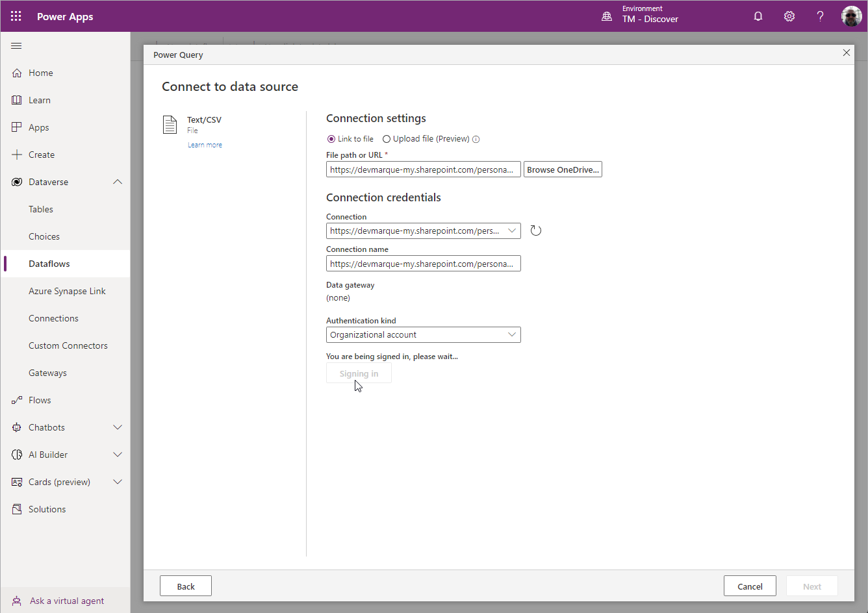Click the Data gateway (none) value

338,297
